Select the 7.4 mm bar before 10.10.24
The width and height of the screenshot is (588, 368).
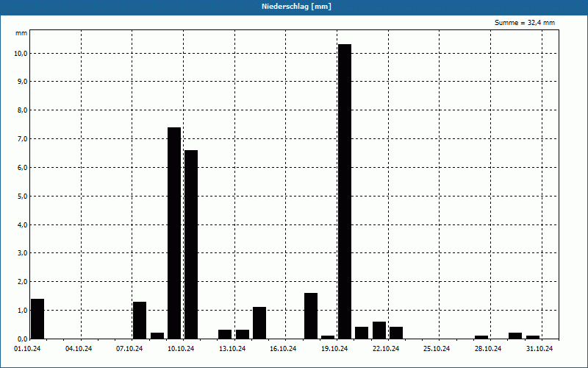tap(174, 233)
